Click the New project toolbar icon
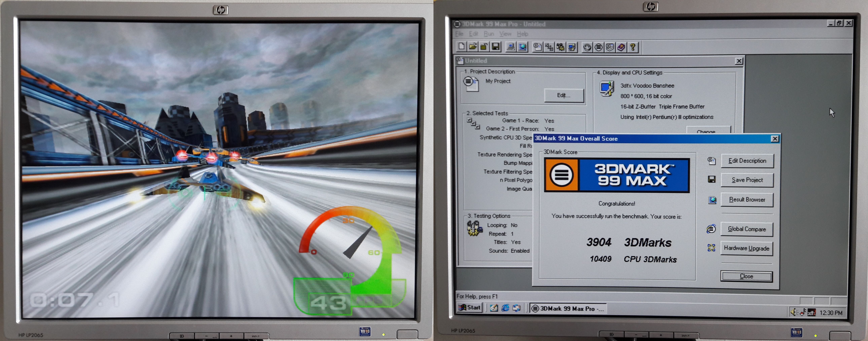 (x=461, y=46)
